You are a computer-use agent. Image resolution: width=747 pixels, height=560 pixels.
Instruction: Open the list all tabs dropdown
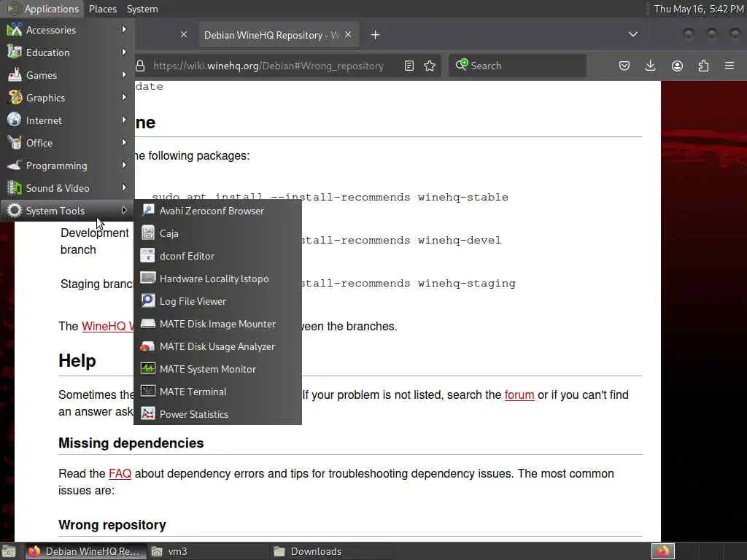click(633, 34)
